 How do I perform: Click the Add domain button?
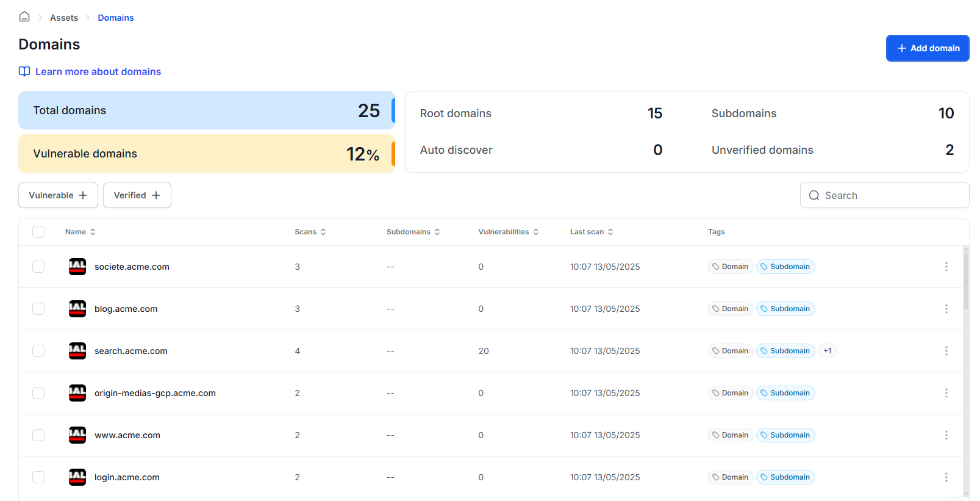[927, 48]
